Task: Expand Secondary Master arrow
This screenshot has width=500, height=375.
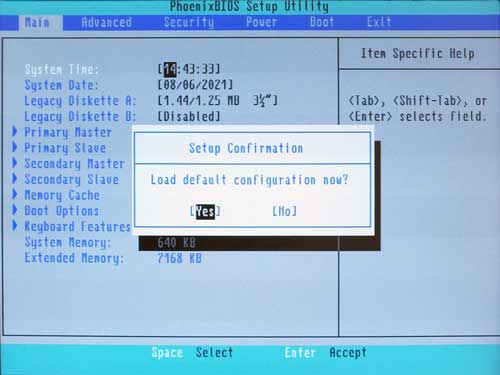Action: tap(15, 163)
